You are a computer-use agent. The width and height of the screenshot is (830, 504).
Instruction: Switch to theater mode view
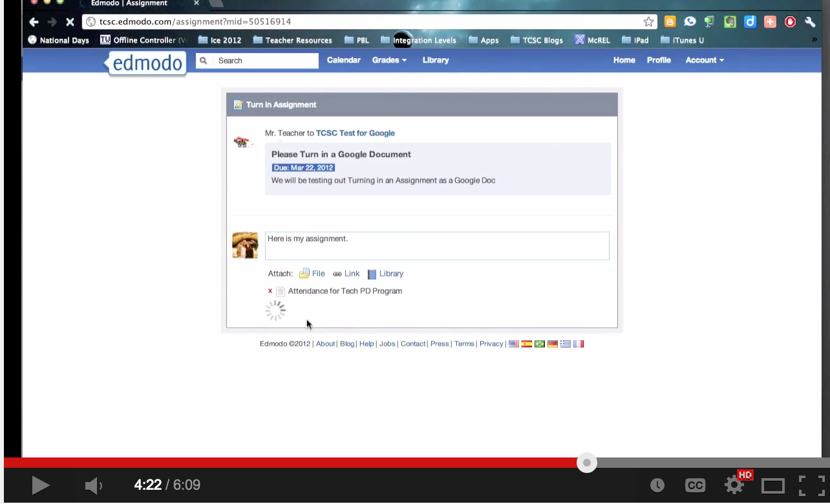pos(772,485)
